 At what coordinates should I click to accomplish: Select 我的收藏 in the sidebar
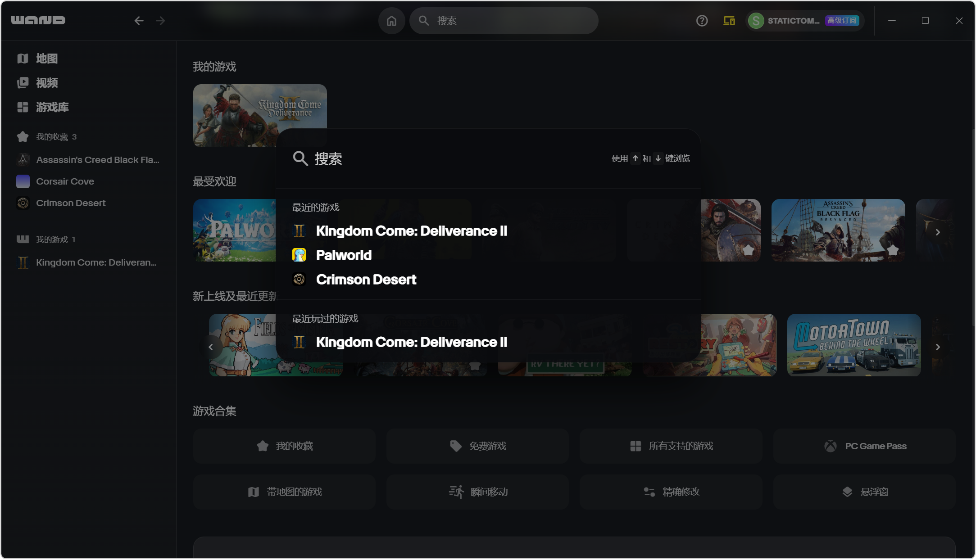coord(47,137)
